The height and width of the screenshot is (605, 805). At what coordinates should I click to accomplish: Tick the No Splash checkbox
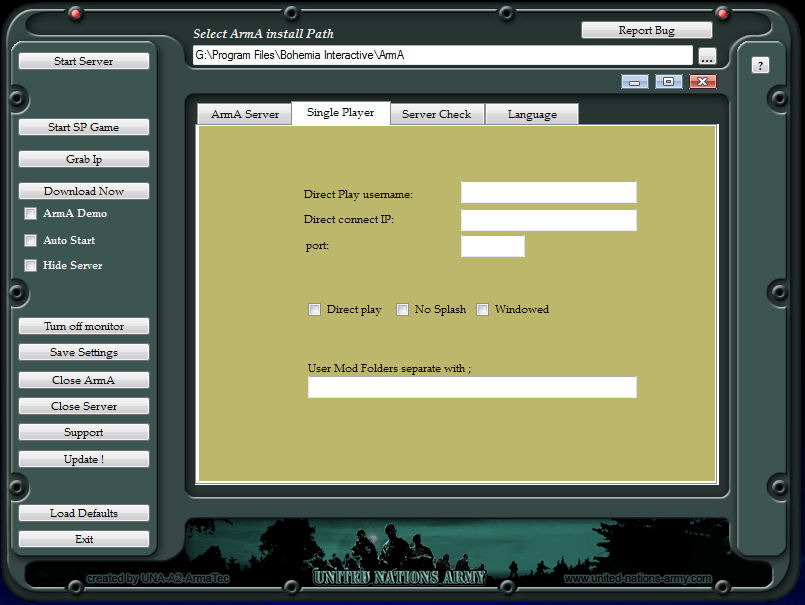click(403, 310)
